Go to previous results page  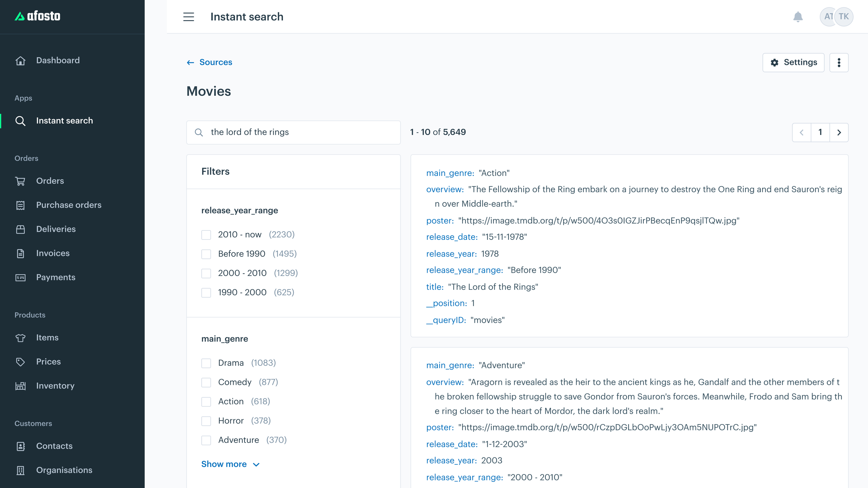(x=802, y=132)
